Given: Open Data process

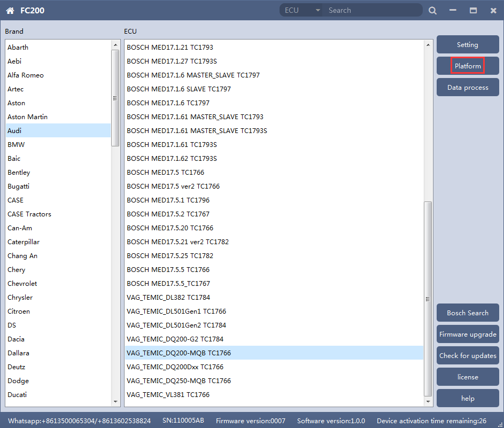Looking at the screenshot, I should pos(468,88).
